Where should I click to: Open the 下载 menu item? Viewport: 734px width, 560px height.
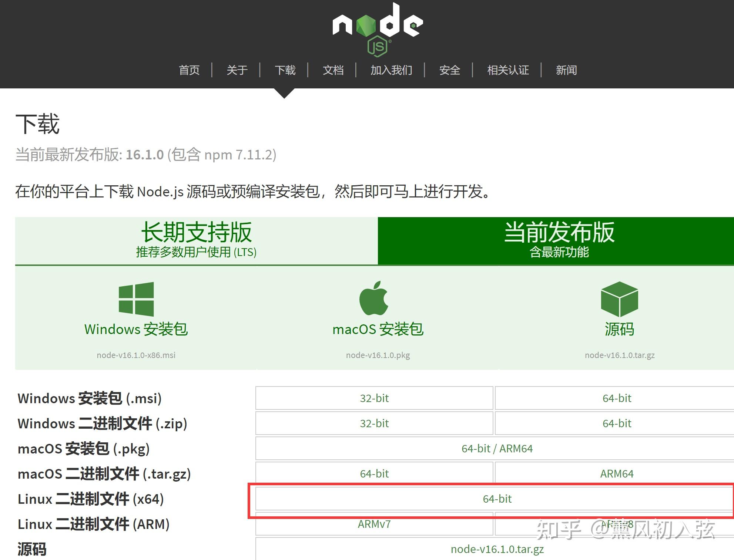[285, 70]
